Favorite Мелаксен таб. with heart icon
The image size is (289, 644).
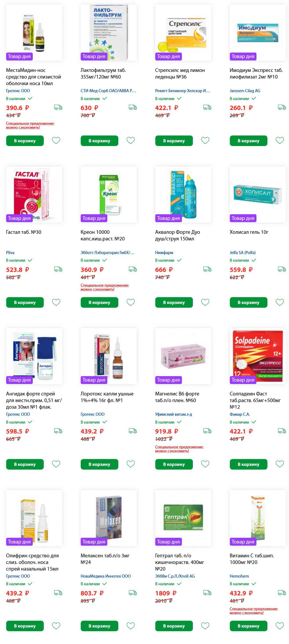point(130,626)
